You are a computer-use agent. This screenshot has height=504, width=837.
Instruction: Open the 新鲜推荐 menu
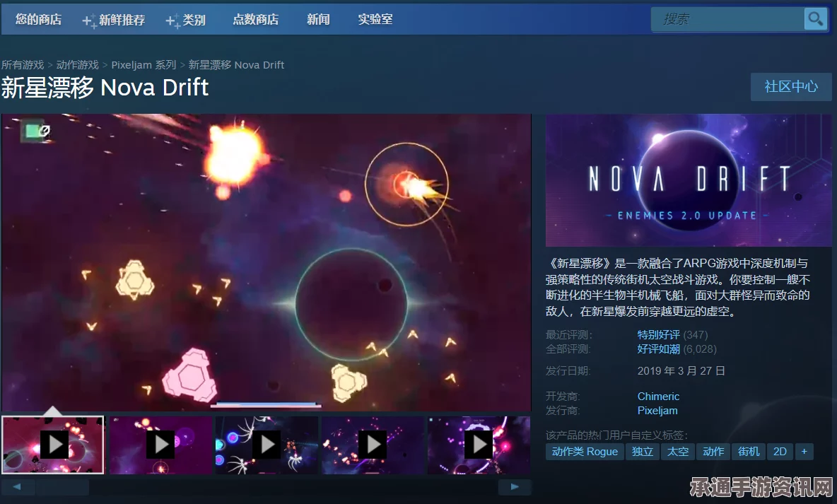[115, 20]
